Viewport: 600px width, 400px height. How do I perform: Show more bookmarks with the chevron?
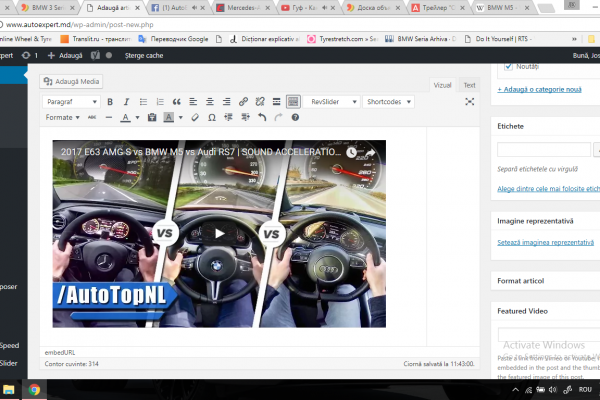point(574,39)
